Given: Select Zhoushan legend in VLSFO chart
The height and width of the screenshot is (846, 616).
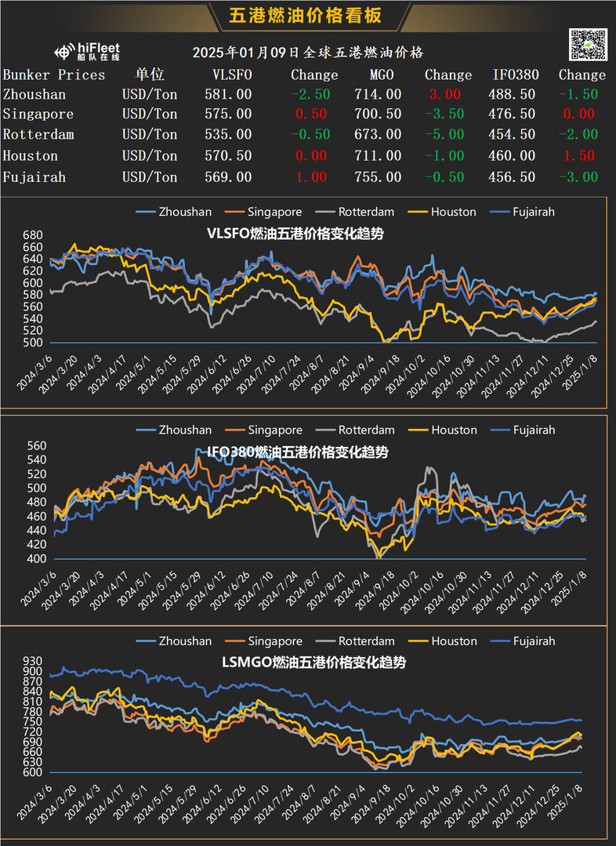Looking at the screenshot, I should coord(174,212).
